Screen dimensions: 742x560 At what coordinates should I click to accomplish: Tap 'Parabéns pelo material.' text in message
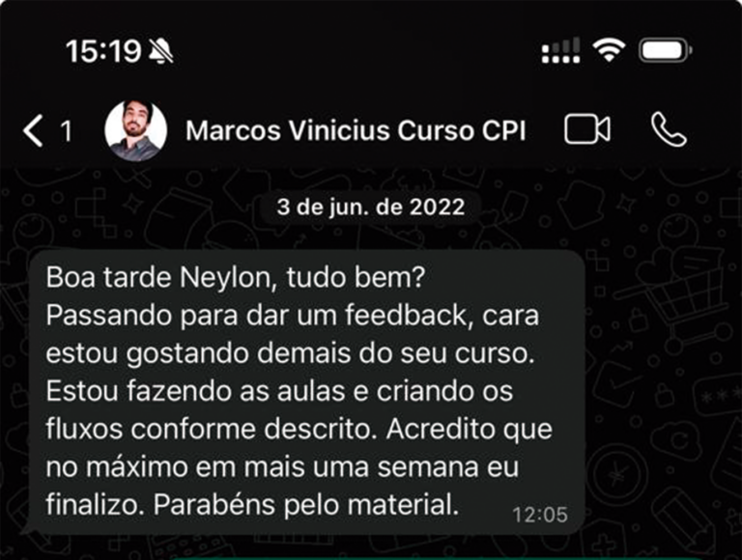pyautogui.click(x=306, y=505)
